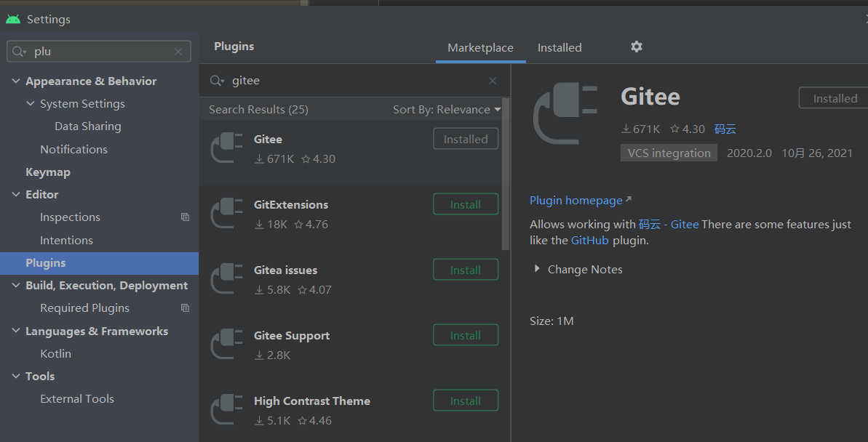
Task: Click the plugin search results scrollbar
Action: click(x=506, y=174)
